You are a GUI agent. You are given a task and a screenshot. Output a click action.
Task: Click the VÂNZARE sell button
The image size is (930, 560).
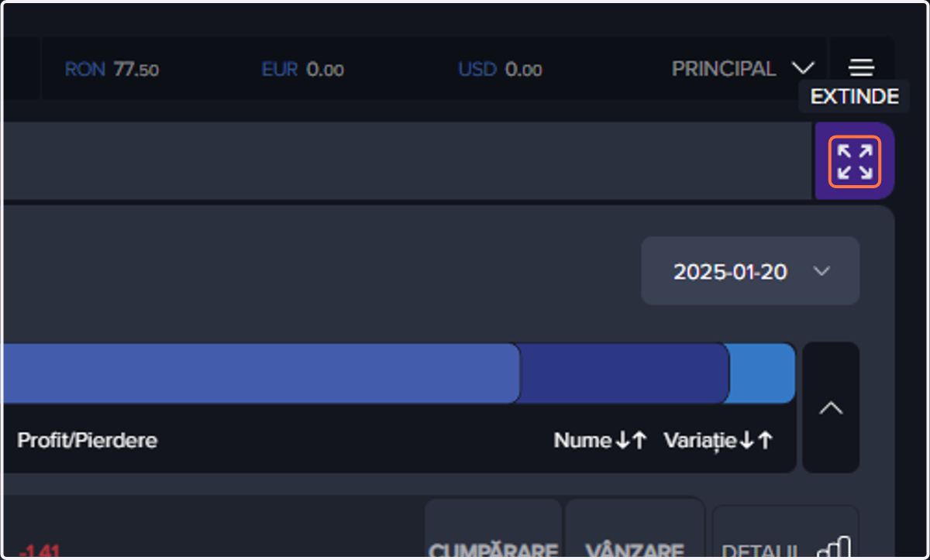pyautogui.click(x=635, y=528)
